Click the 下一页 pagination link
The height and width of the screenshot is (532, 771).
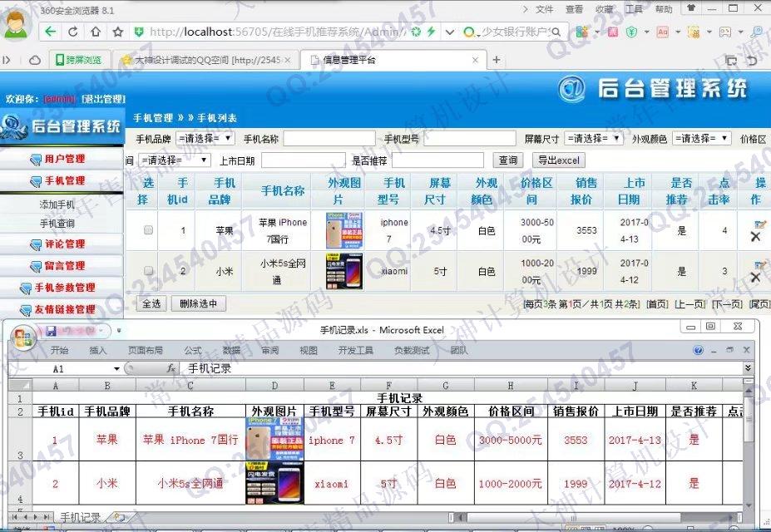coord(727,304)
